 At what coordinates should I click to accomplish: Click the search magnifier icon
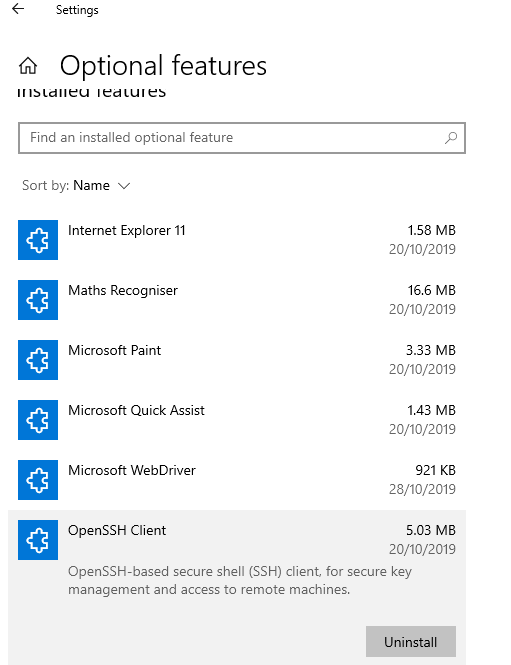[x=451, y=138]
